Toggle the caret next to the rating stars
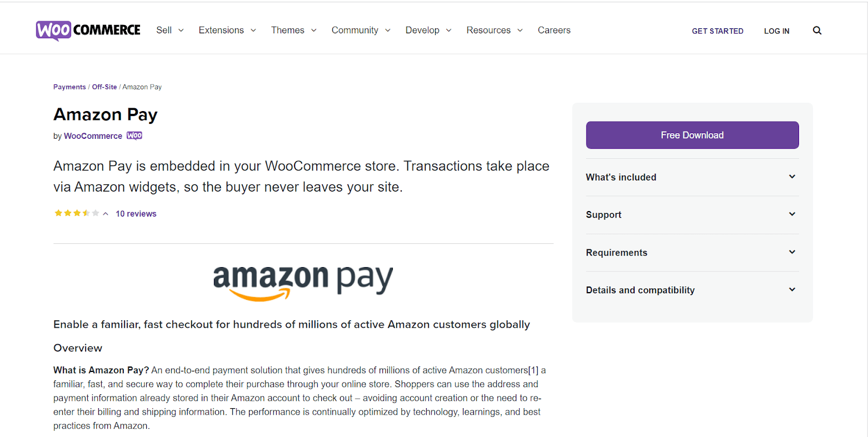 106,214
